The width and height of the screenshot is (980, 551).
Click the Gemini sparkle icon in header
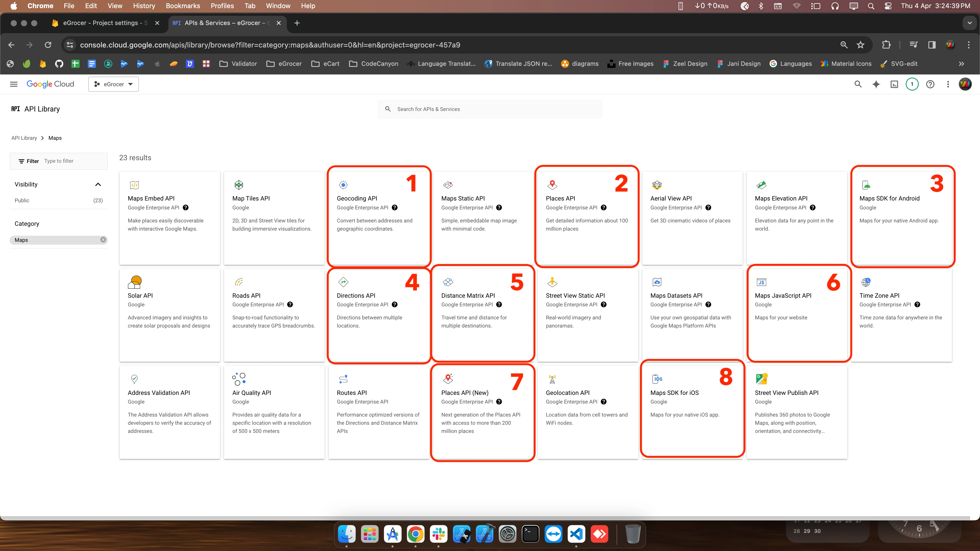[876, 84]
